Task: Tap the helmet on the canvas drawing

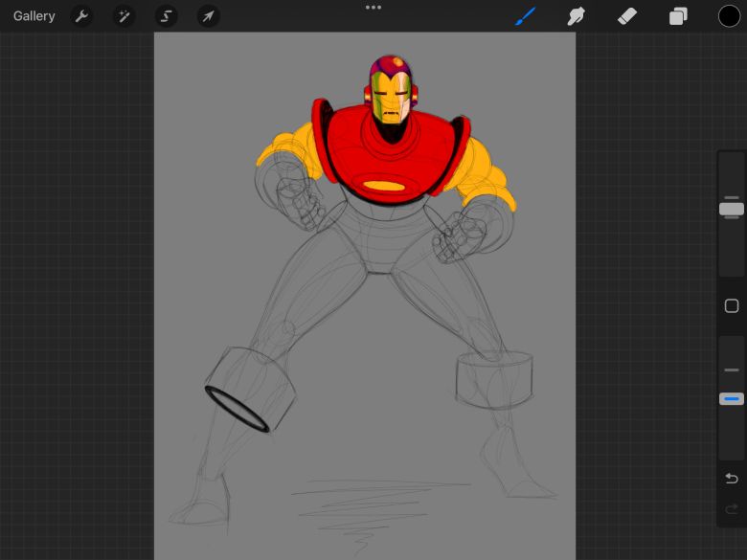Action: tap(391, 90)
